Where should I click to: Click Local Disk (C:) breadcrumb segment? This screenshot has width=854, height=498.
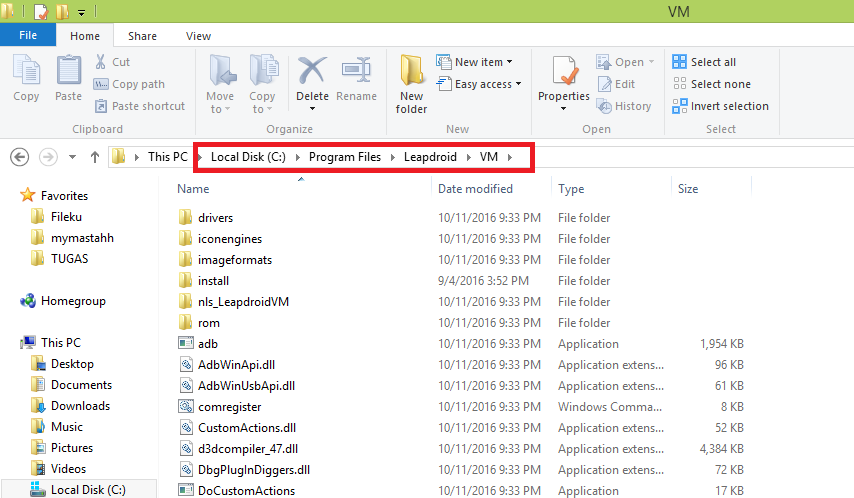pos(248,157)
